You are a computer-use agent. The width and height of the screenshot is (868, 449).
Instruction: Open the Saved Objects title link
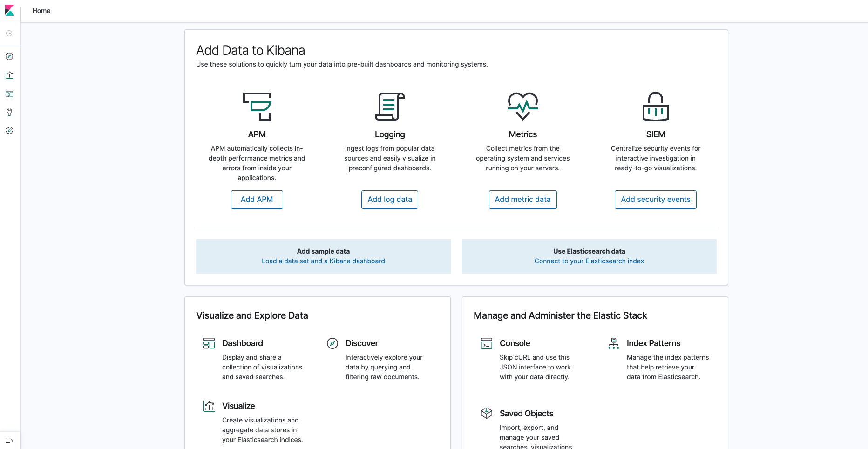pos(527,414)
